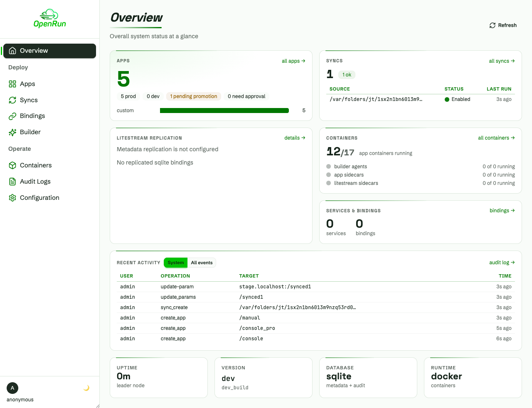Click the Apps grid icon in sidebar
This screenshot has width=532, height=408.
(12, 84)
